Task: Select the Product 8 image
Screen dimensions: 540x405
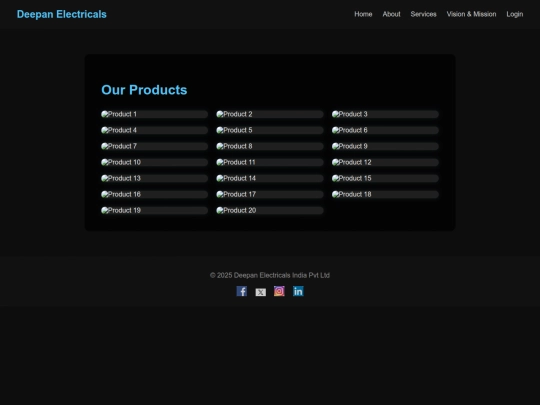Action: click(x=270, y=146)
